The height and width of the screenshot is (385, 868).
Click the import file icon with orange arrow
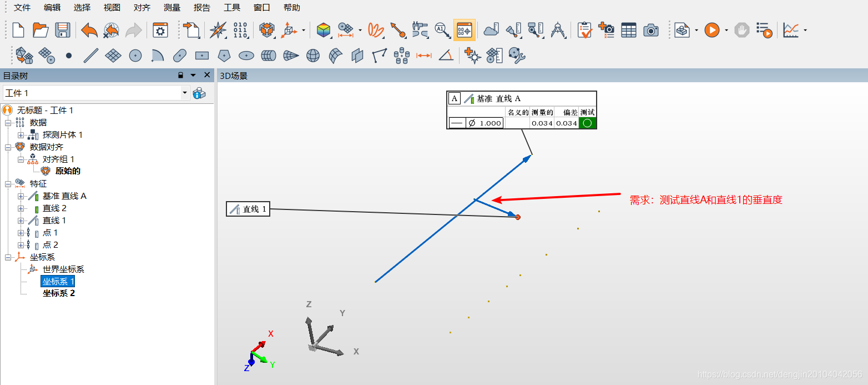click(x=191, y=30)
